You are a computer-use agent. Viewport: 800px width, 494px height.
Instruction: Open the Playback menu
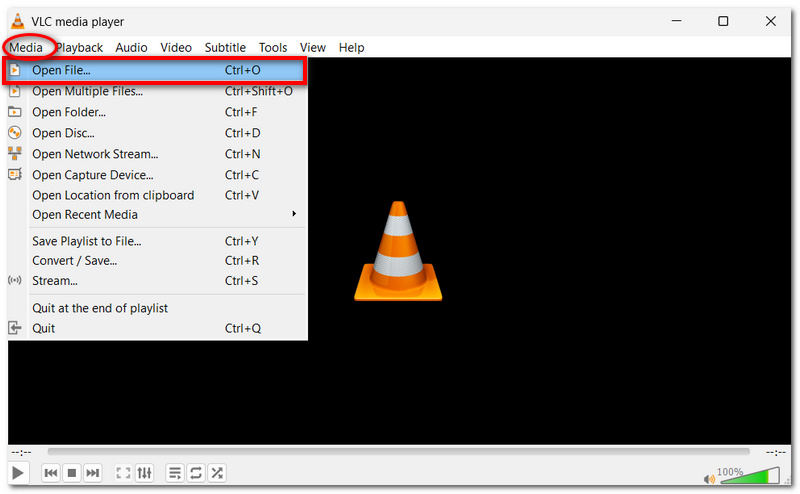click(x=80, y=47)
